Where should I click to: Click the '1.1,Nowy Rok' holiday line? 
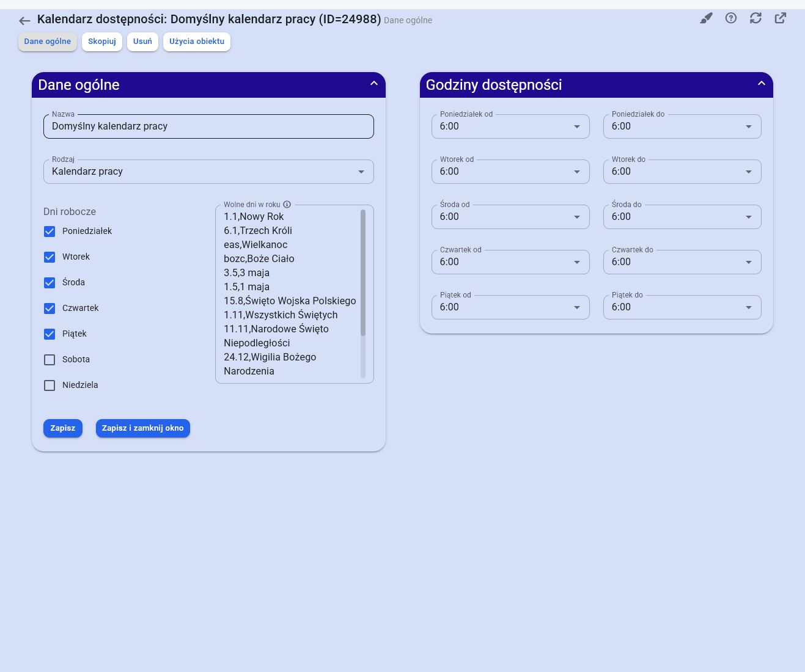click(x=254, y=217)
